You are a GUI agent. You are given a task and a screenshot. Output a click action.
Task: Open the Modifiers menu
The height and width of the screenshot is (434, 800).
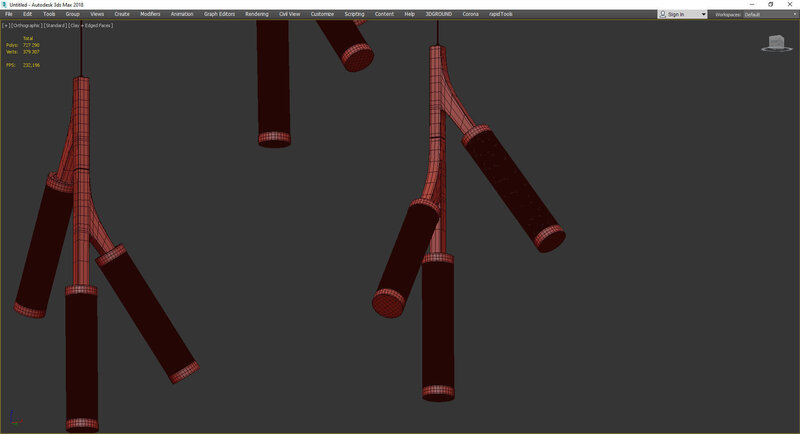(150, 14)
